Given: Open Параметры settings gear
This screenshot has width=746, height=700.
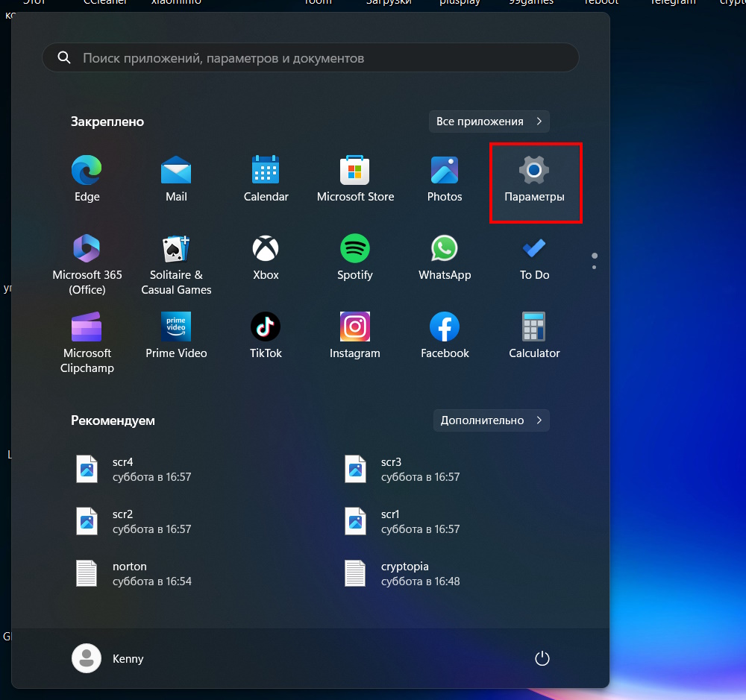Looking at the screenshot, I should point(534,179).
